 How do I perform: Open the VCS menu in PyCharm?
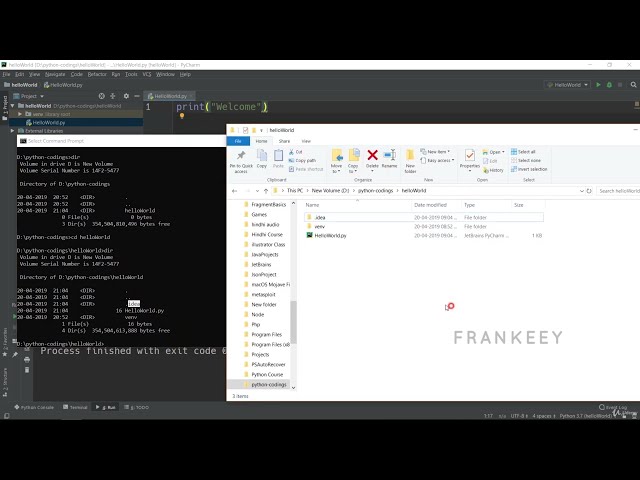pos(147,74)
